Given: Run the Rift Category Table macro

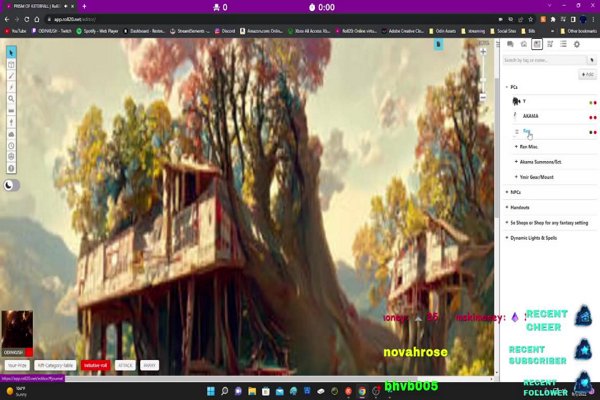Looking at the screenshot, I should point(55,366).
